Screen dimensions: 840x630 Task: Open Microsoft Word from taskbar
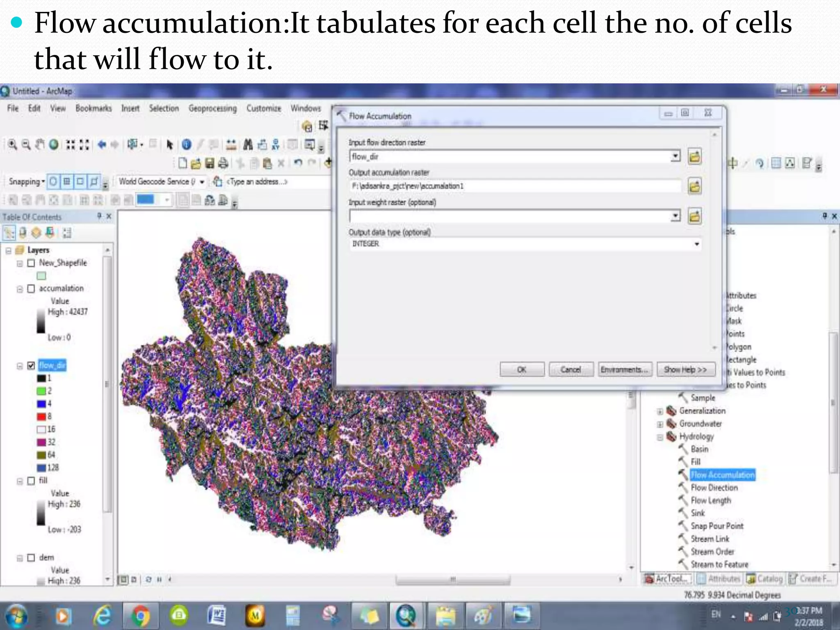[217, 616]
